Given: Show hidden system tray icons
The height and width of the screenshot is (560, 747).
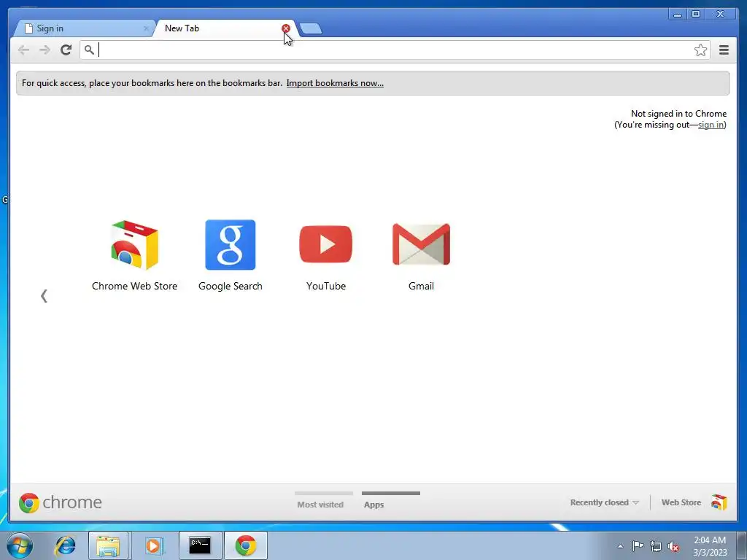Looking at the screenshot, I should click(620, 546).
